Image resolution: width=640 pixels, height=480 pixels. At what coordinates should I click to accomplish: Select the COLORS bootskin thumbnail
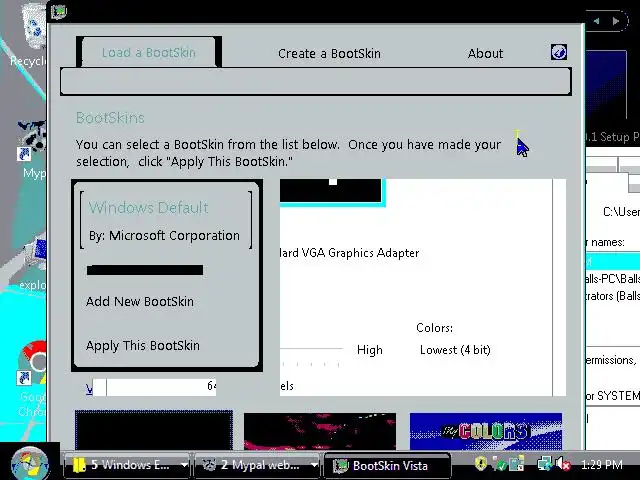point(486,431)
